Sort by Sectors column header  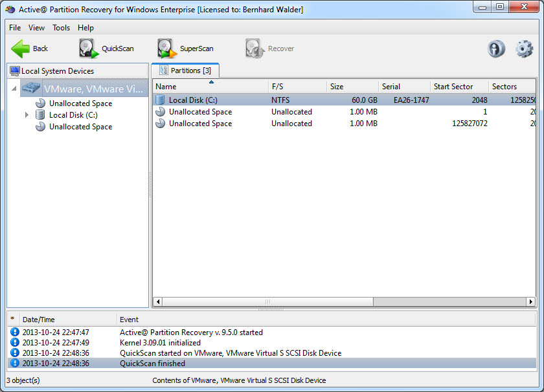[512, 86]
